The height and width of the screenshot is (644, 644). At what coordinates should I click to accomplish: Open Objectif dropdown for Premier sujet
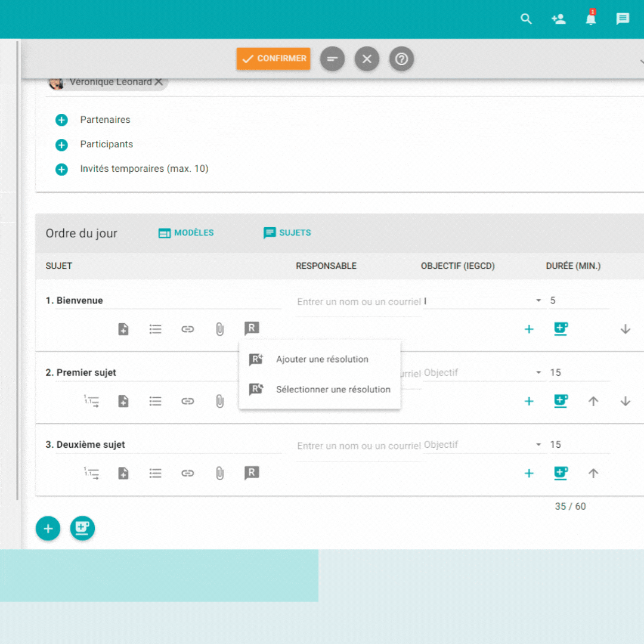(x=484, y=373)
